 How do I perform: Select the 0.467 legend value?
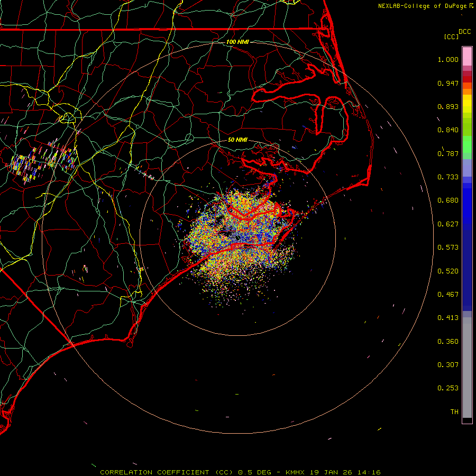pos(448,295)
